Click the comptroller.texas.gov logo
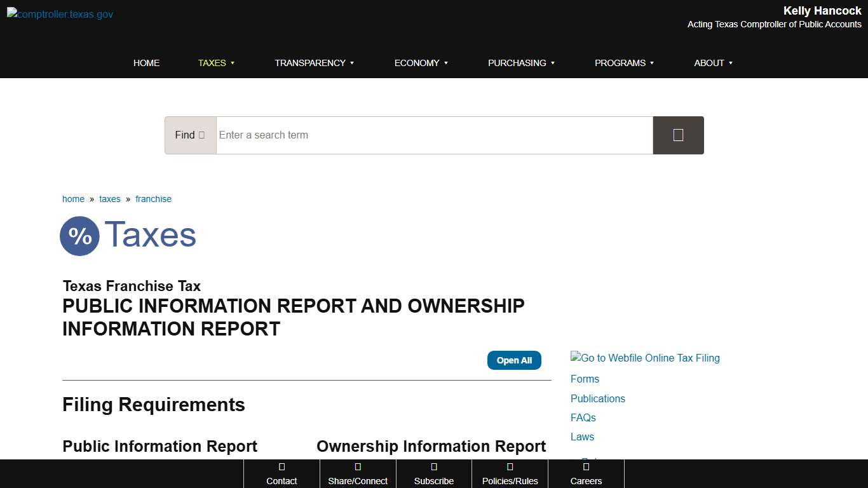The image size is (868, 488). coord(59,14)
